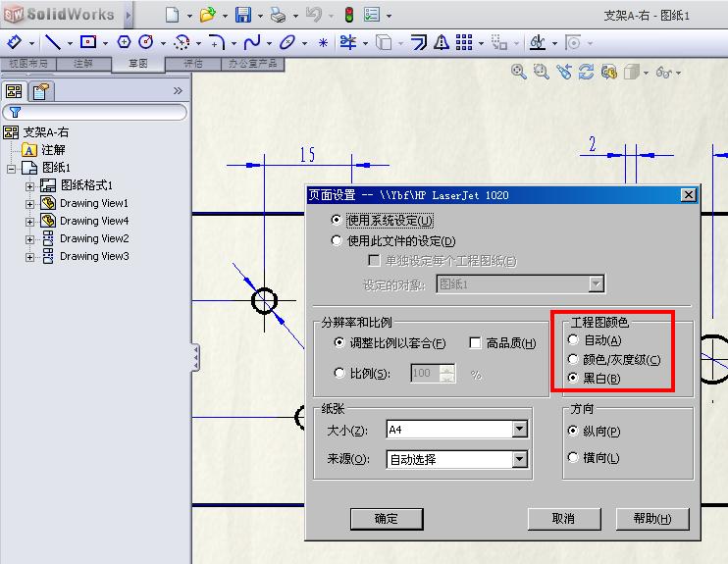Select 比例(S) radio button

[339, 373]
